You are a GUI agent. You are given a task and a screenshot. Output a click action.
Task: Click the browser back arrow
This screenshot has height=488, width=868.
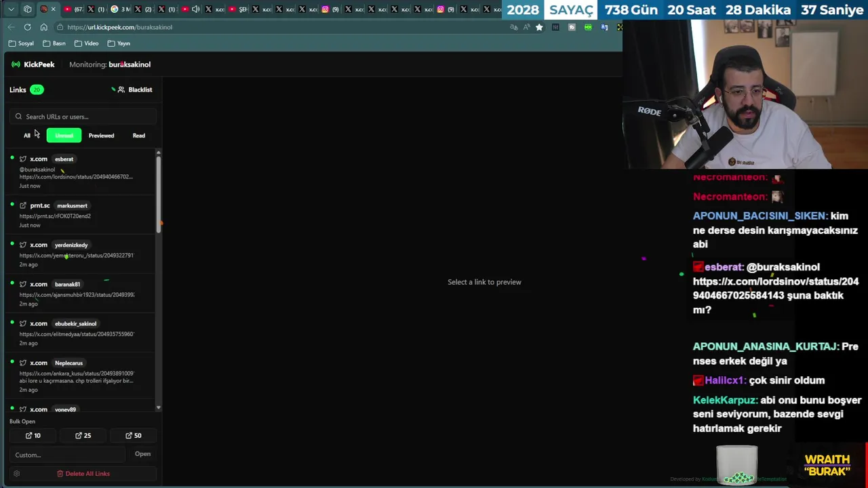[11, 27]
